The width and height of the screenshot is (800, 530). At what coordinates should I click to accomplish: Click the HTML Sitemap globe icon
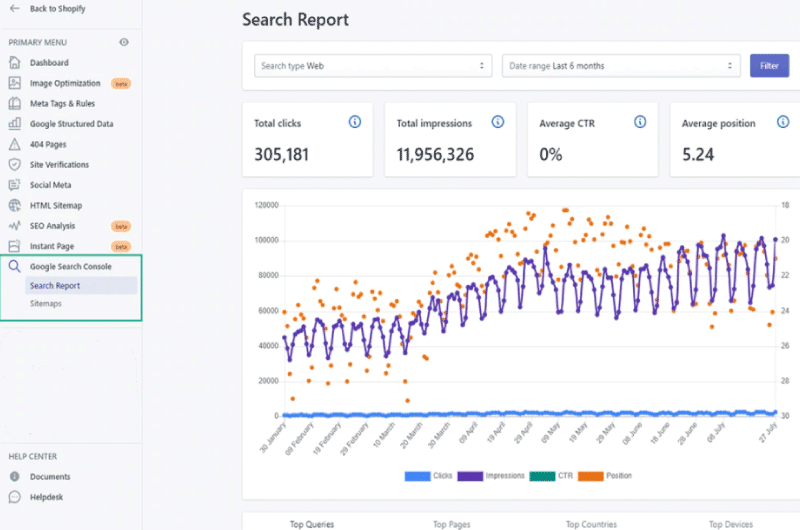(15, 205)
